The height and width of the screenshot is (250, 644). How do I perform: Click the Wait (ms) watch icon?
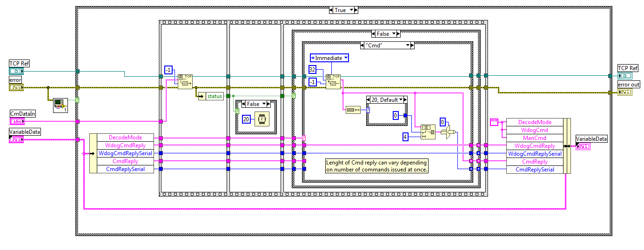click(262, 119)
